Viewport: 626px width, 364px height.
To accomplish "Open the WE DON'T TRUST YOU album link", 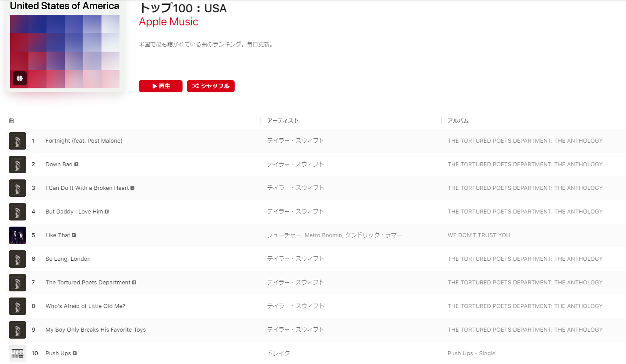I will [479, 235].
